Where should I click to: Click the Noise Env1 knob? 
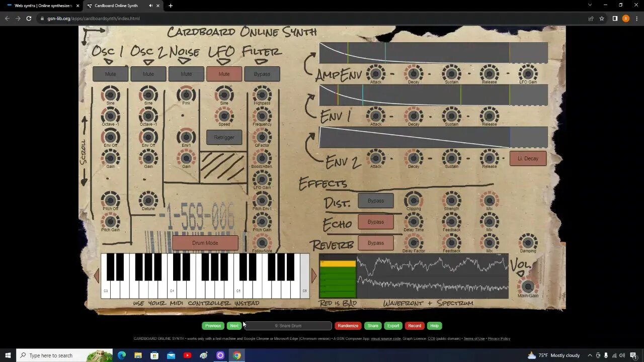coord(186,137)
